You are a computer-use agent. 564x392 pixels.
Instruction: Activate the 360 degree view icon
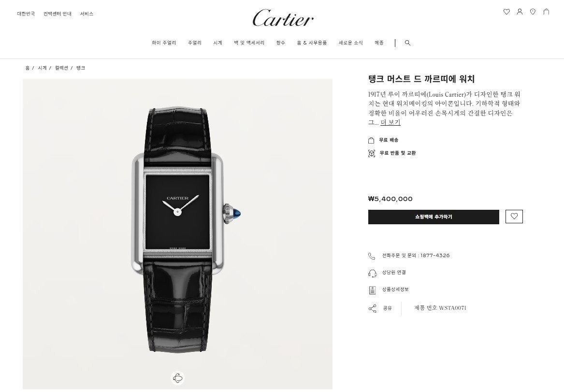pos(178,377)
